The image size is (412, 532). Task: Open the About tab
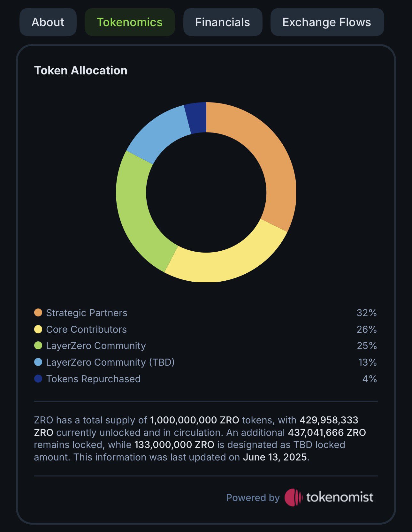point(48,22)
